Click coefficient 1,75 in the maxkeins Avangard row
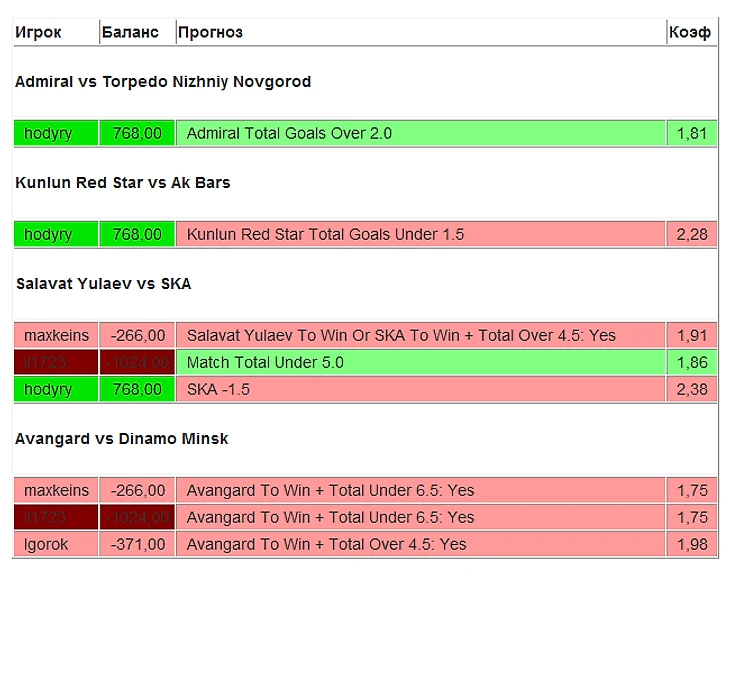Image resolution: width=730 pixels, height=685 pixels. coord(692,490)
